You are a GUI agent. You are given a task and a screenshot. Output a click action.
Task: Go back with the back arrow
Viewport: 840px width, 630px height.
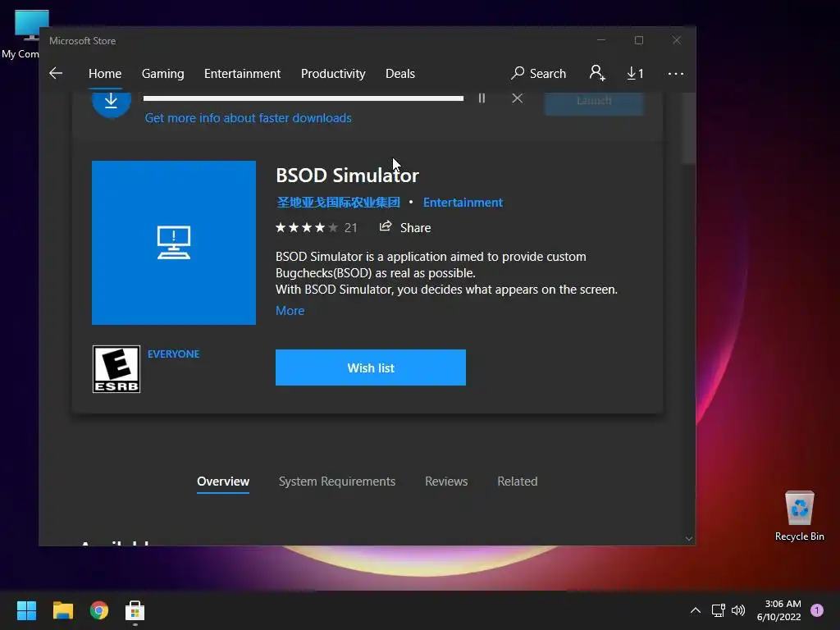56,73
